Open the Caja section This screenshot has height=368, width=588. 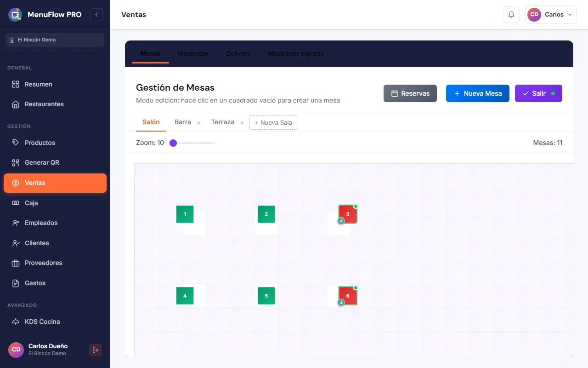coord(55,203)
